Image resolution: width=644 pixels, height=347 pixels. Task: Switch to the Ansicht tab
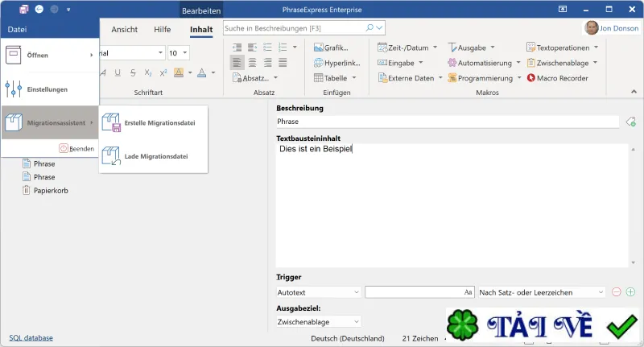tap(125, 30)
